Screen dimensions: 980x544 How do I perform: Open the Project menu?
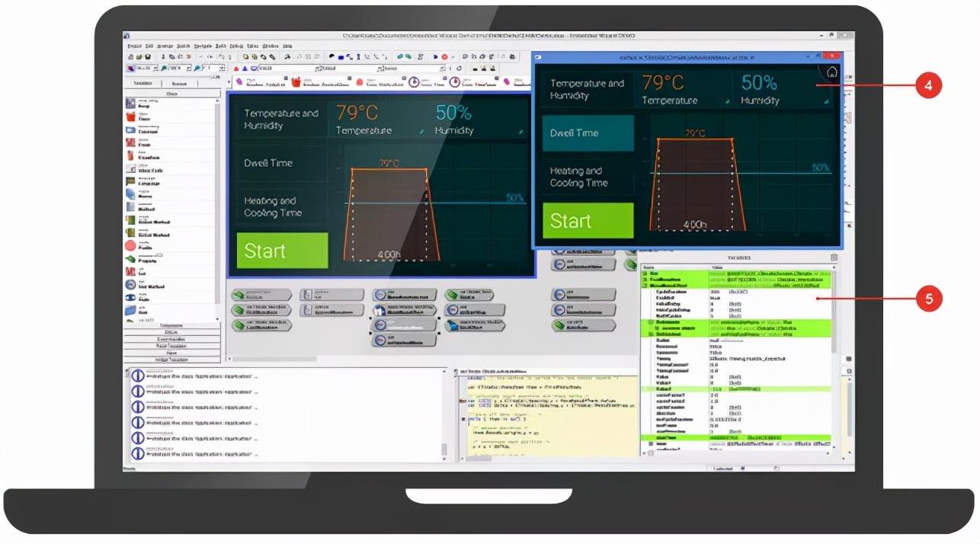pos(135,46)
